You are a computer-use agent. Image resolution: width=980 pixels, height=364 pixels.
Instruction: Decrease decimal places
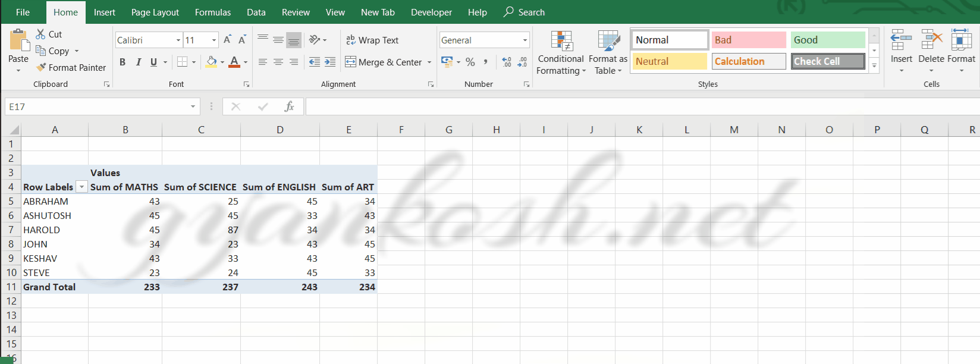pos(522,62)
